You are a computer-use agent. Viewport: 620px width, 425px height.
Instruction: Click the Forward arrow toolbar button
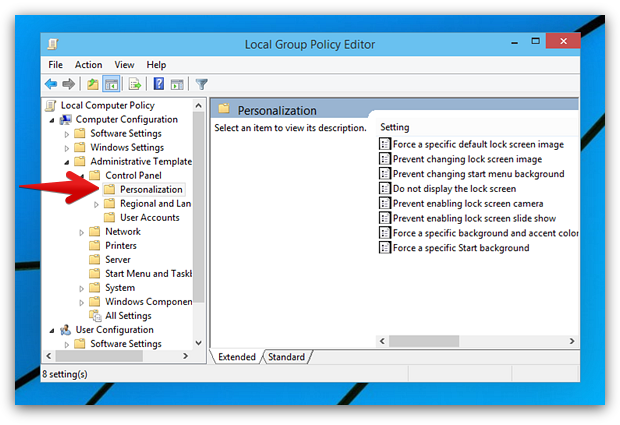tap(69, 84)
